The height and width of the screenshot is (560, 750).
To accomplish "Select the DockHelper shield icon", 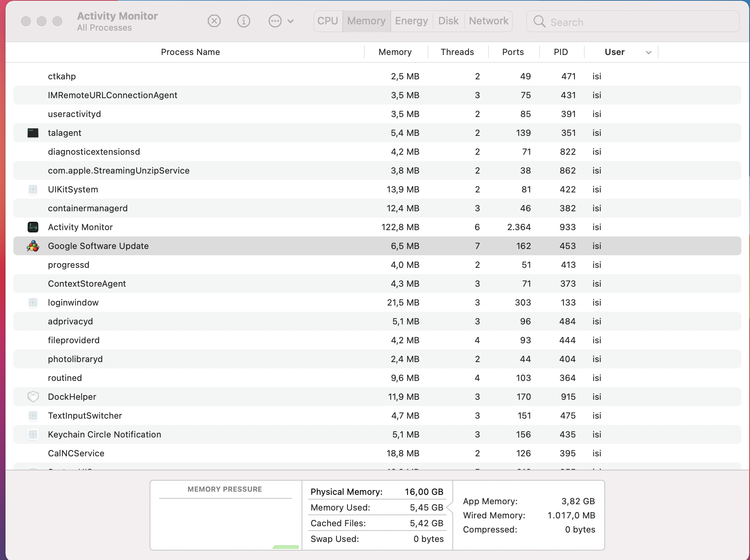I will [33, 397].
